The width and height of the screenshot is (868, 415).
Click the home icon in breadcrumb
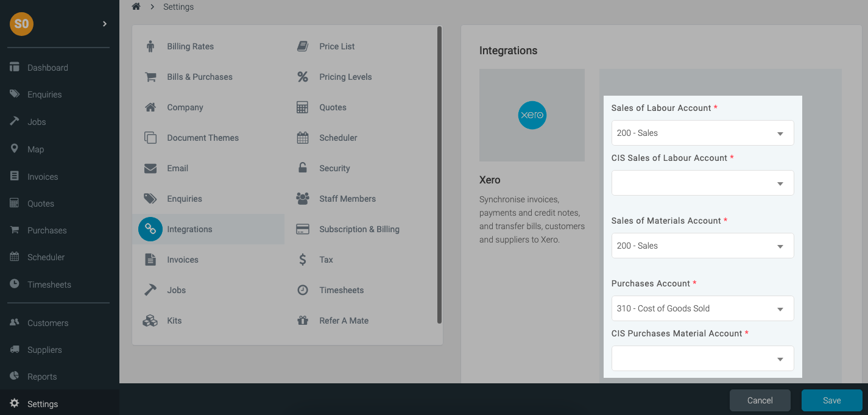[x=136, y=7]
